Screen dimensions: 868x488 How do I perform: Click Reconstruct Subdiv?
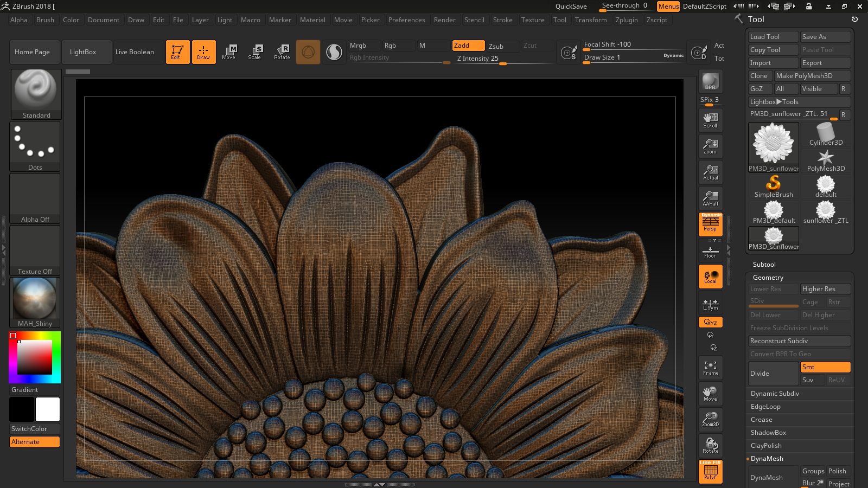pyautogui.click(x=800, y=341)
